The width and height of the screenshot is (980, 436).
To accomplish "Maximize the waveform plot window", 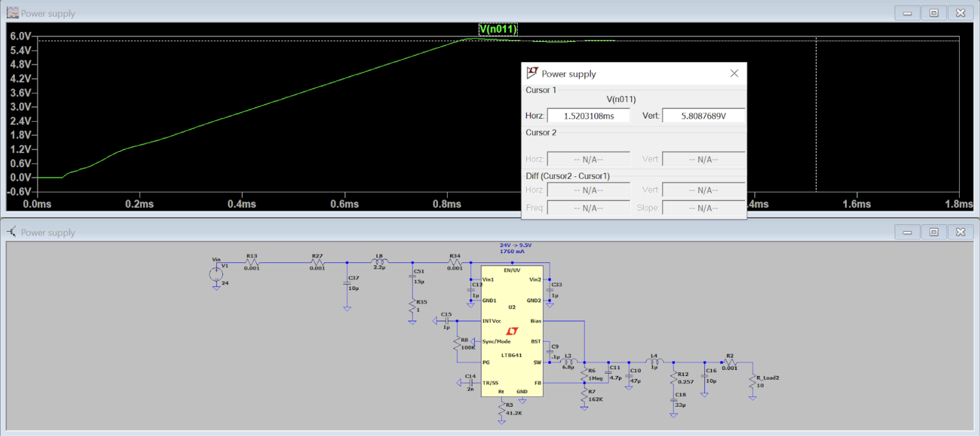I will (x=933, y=13).
